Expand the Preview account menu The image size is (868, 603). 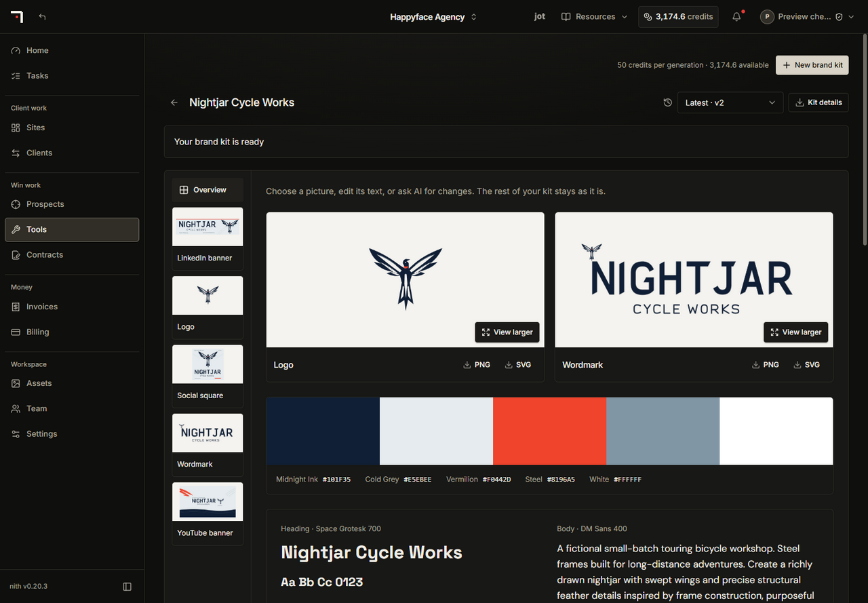[x=806, y=16]
